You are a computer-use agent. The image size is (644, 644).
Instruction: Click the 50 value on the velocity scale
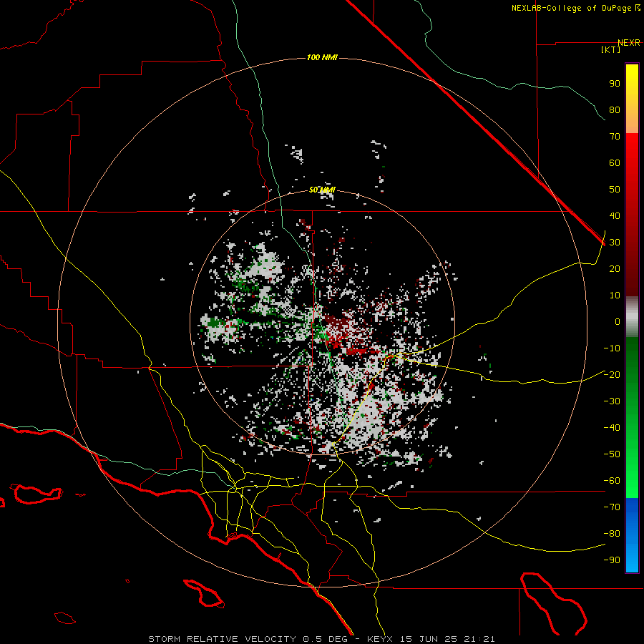[x=615, y=190]
